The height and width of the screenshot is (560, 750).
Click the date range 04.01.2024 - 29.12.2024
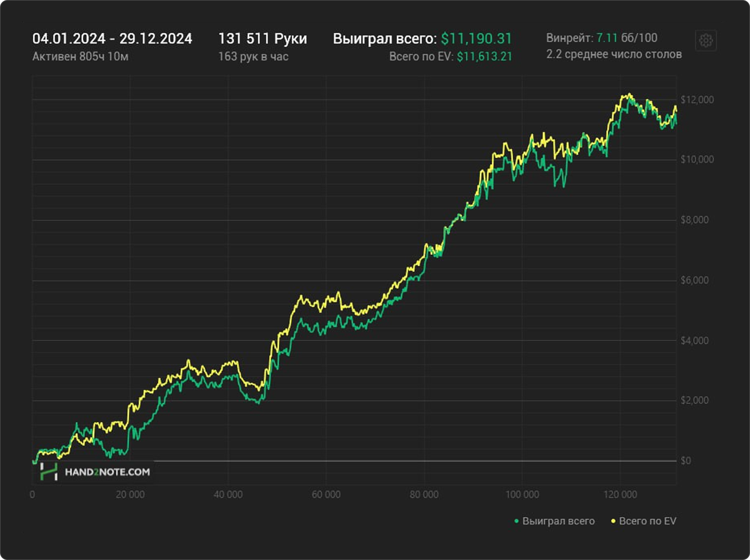click(112, 39)
